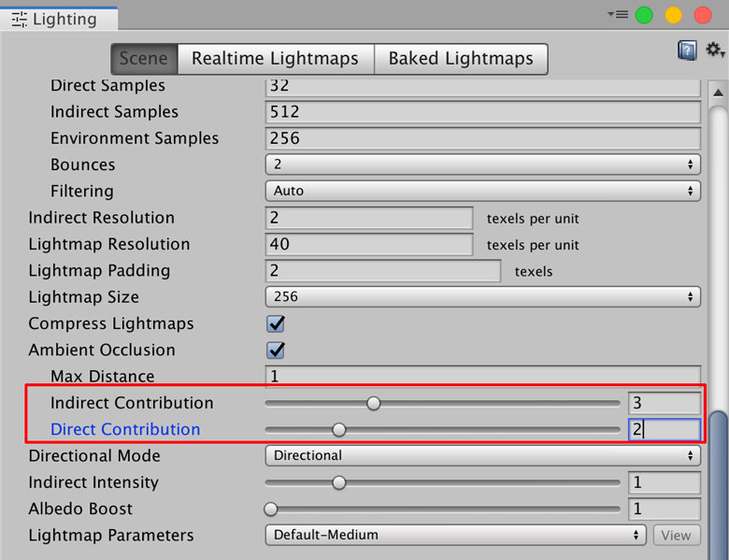Click the Indirect Intensity value field
Viewport: 729px width, 560px height.
664,482
